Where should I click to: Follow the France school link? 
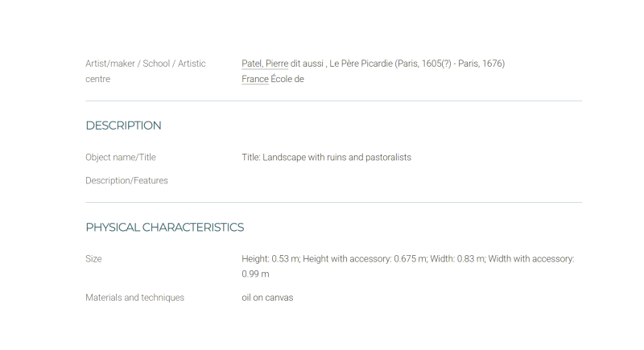click(255, 79)
